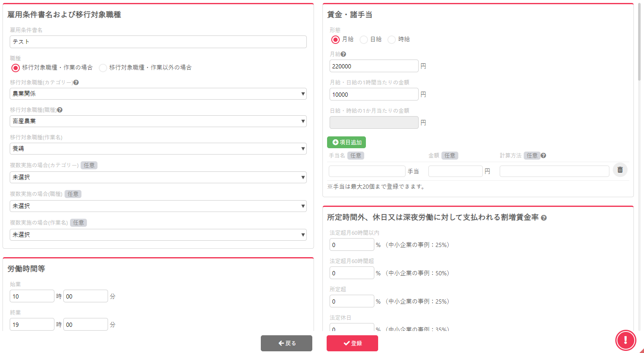The height and width of the screenshot is (353, 644).
Task: Open 複数実施の場合(カテゴリー) dropdown
Action: (x=158, y=177)
